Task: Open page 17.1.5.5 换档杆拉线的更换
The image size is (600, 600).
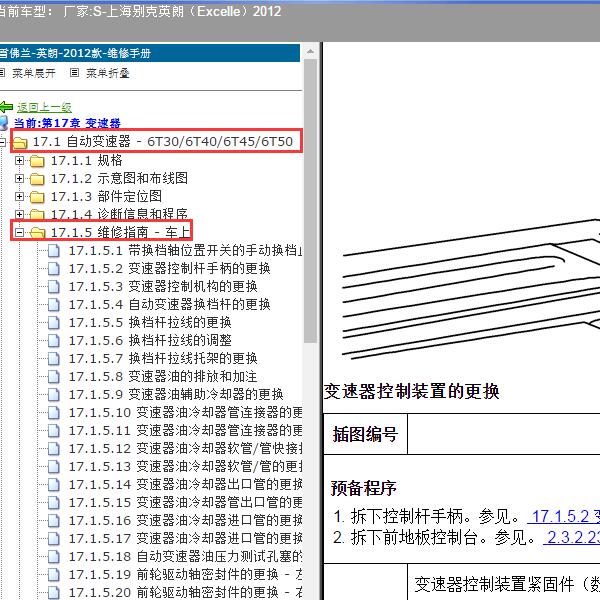Action: pos(150,323)
